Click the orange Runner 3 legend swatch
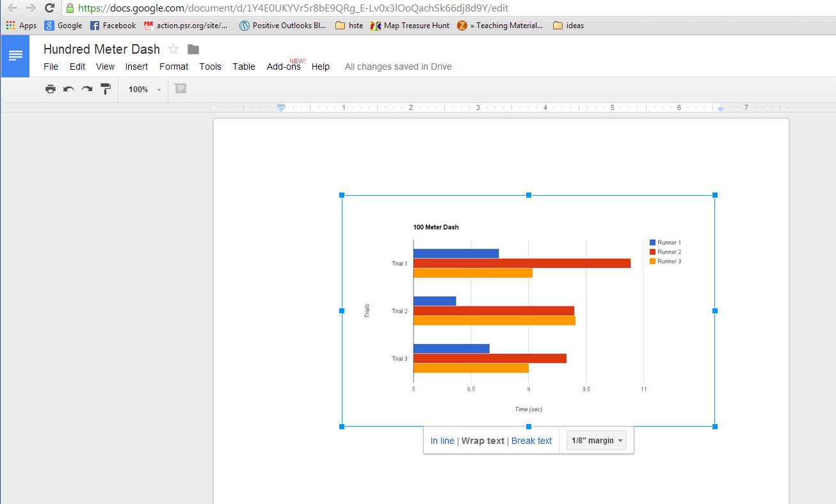The height and width of the screenshot is (504, 836). [652, 261]
